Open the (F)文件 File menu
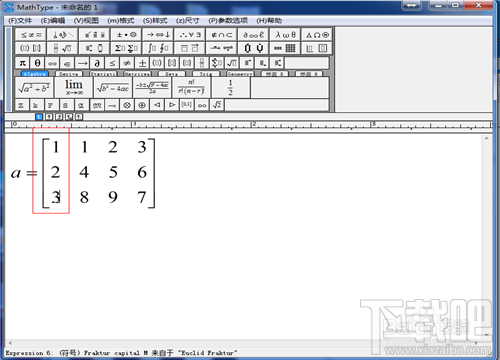 (20, 21)
